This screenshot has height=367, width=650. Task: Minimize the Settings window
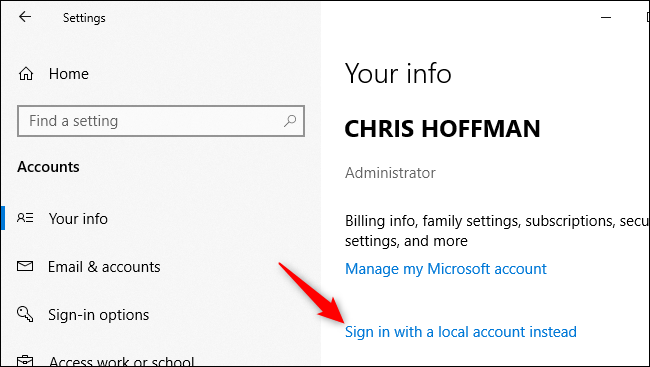coord(606,17)
